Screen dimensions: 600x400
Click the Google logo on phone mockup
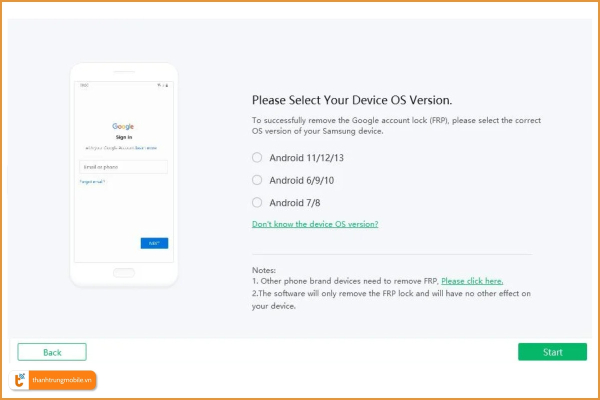click(123, 127)
